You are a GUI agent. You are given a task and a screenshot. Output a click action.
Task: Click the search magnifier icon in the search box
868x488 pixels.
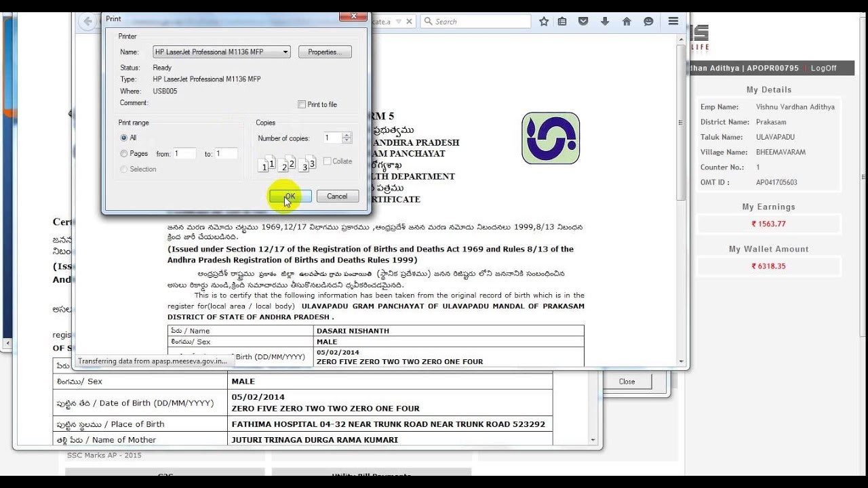point(429,22)
